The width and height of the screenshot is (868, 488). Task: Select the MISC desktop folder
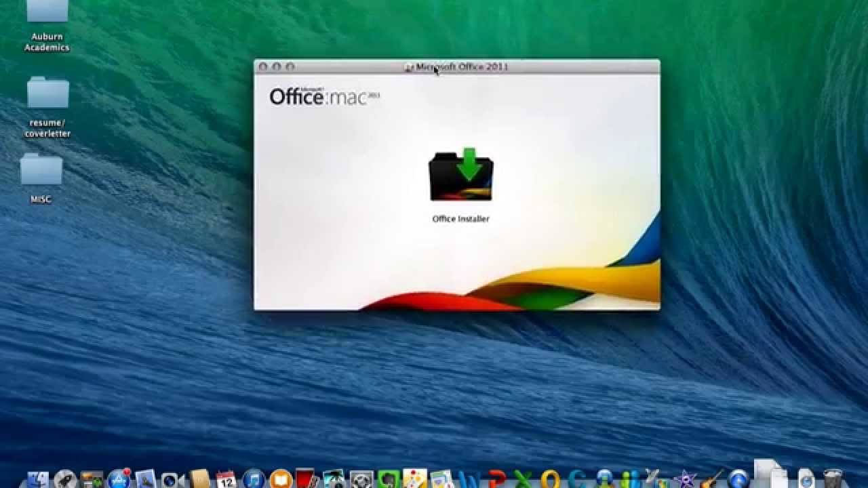41,178
